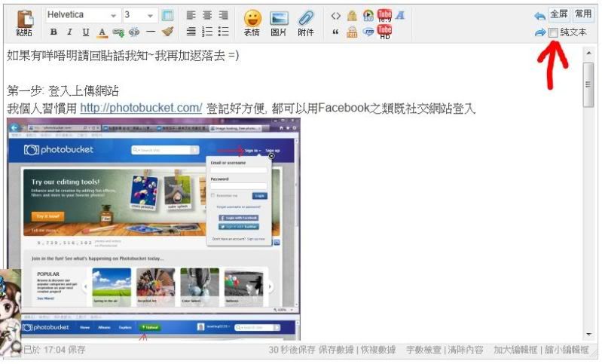
Task: Click the 恢複數據 restore data link
Action: 377,350
